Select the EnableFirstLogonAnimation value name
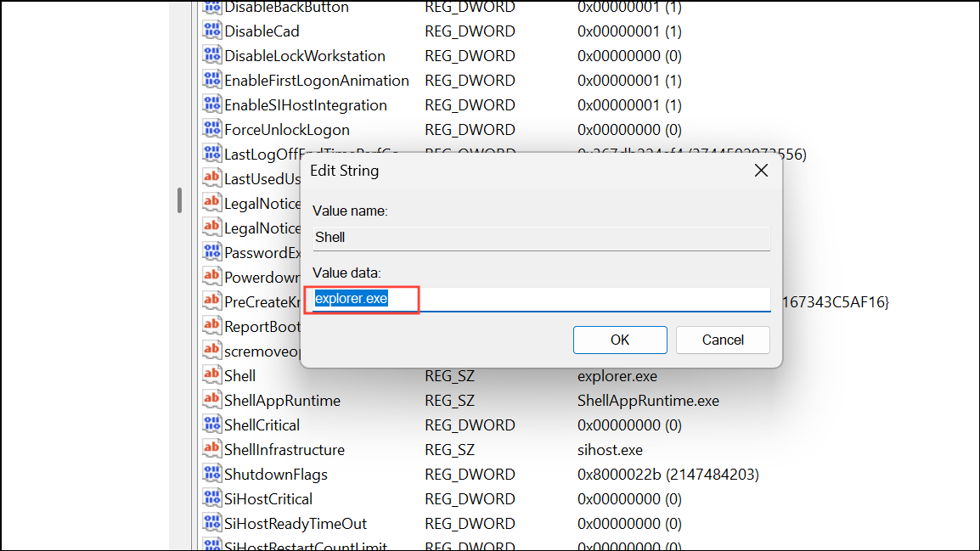 coord(317,81)
